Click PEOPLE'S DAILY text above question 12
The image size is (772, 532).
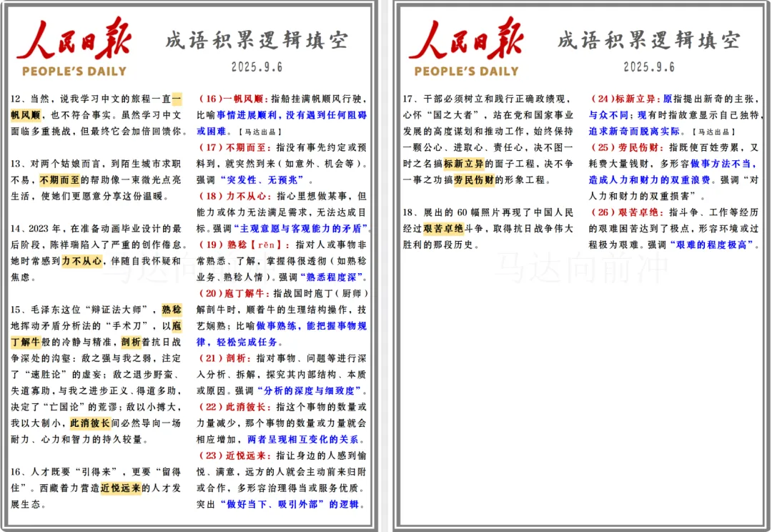(x=74, y=72)
